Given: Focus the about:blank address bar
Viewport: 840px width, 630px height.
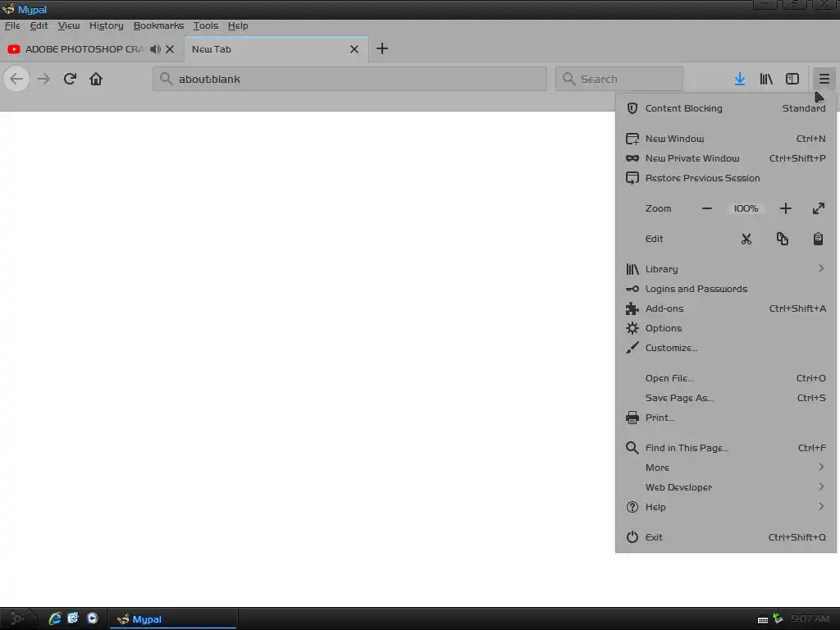Looking at the screenshot, I should click(349, 80).
